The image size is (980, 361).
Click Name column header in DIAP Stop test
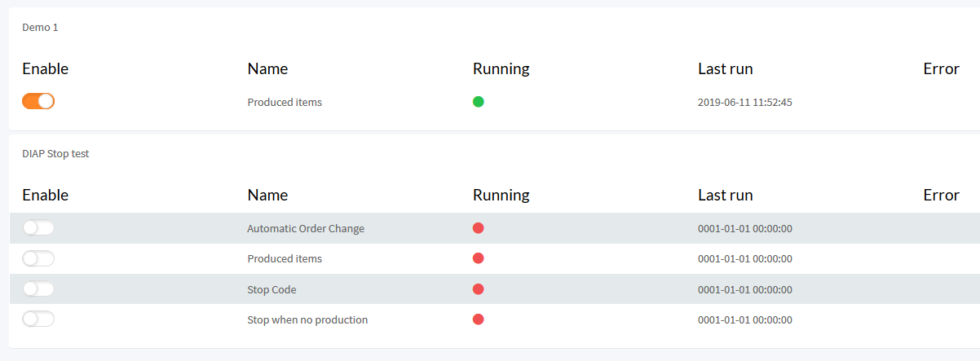click(267, 195)
